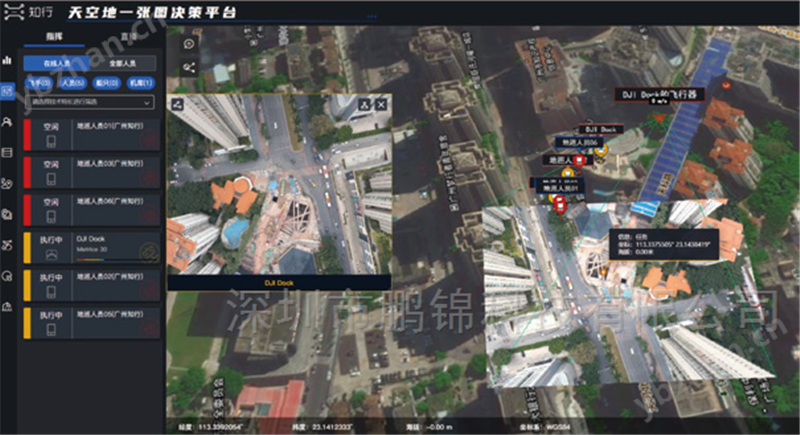
Task: Expand the tag filter dropdown
Action: click(90, 102)
